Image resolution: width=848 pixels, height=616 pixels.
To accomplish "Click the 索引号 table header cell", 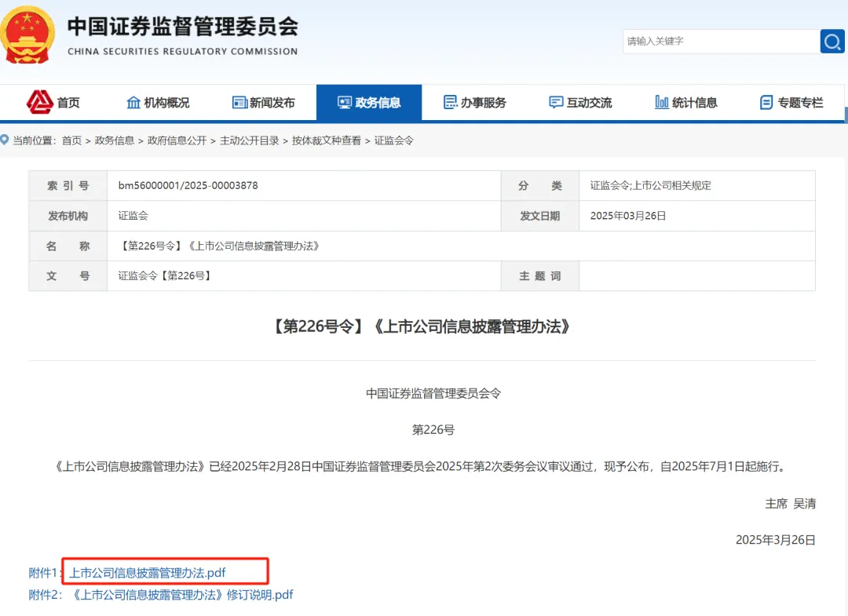I will coord(68,185).
